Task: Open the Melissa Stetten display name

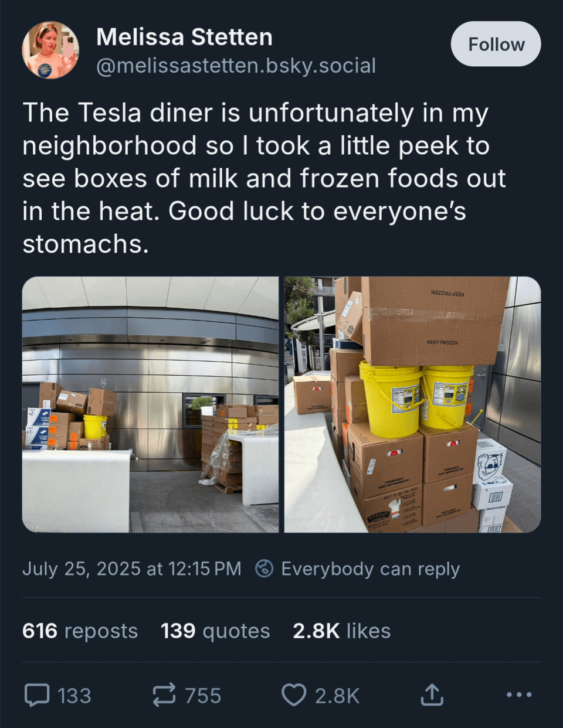Action: (x=184, y=37)
